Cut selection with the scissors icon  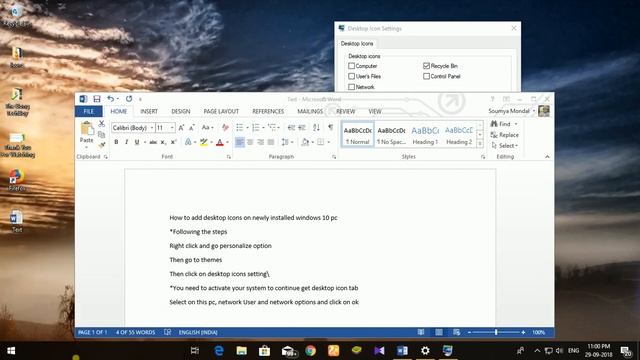(x=102, y=123)
